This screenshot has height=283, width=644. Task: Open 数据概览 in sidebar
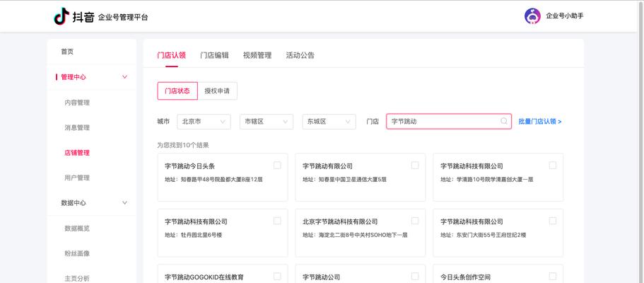pyautogui.click(x=77, y=229)
